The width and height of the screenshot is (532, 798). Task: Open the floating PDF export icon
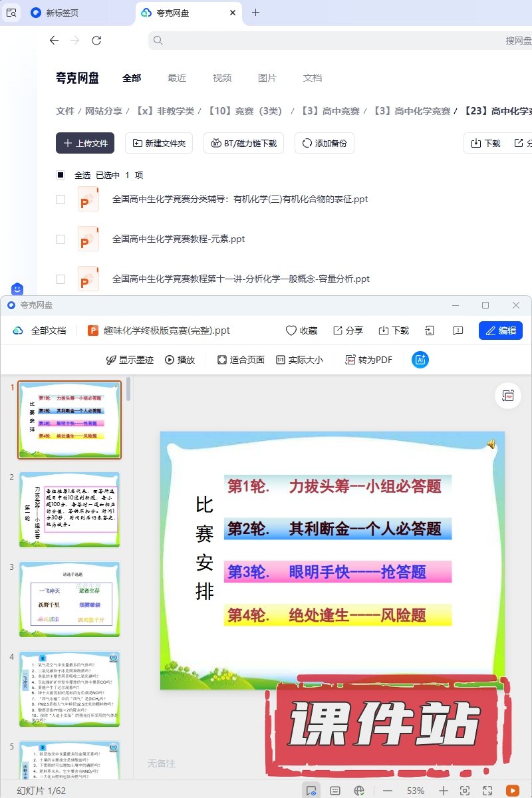tap(508, 396)
